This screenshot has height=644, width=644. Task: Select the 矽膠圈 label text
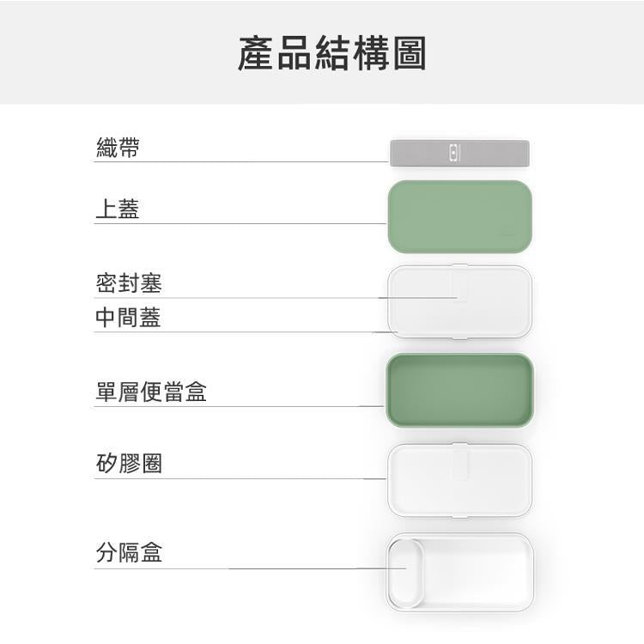[128, 465]
